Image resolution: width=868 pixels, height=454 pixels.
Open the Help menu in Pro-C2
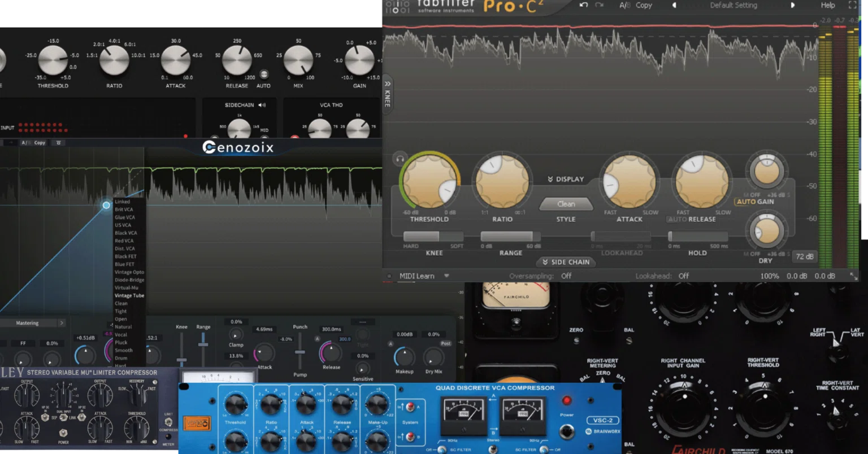pyautogui.click(x=828, y=5)
